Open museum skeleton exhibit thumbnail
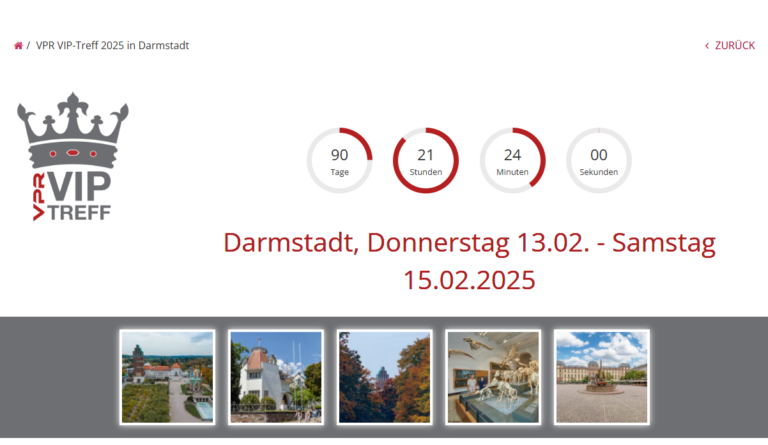 (493, 377)
